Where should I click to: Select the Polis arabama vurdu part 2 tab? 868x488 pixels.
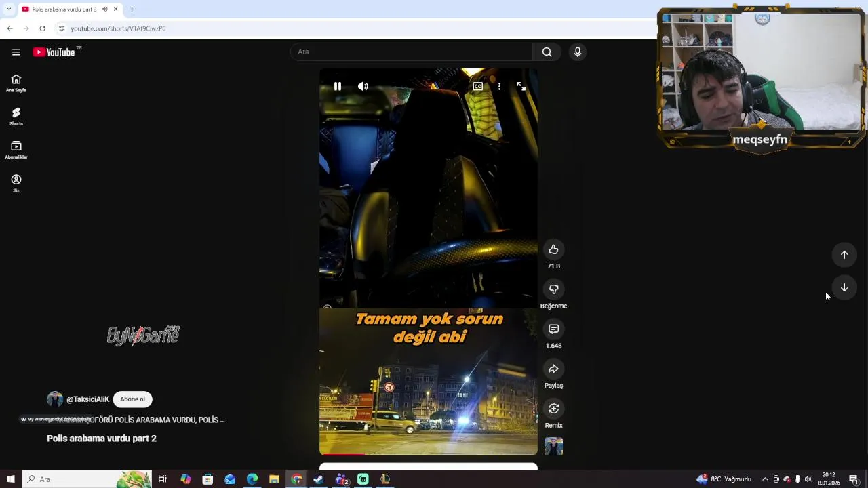tap(64, 9)
